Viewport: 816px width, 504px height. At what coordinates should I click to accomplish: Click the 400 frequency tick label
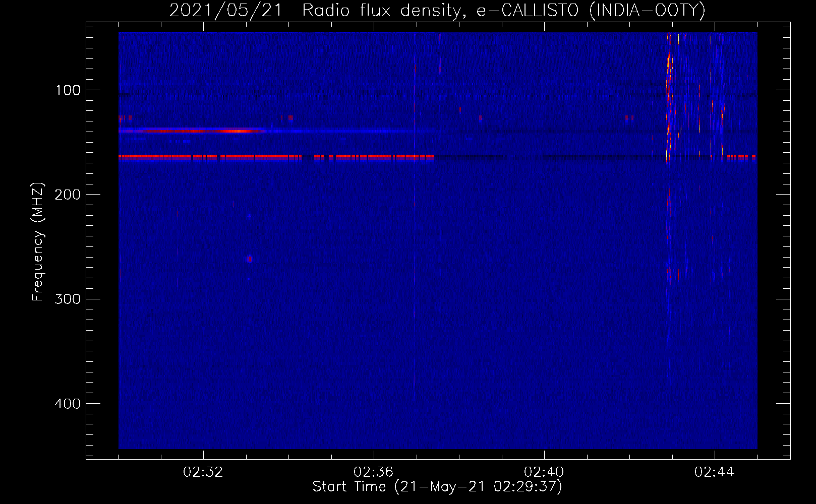click(x=68, y=404)
